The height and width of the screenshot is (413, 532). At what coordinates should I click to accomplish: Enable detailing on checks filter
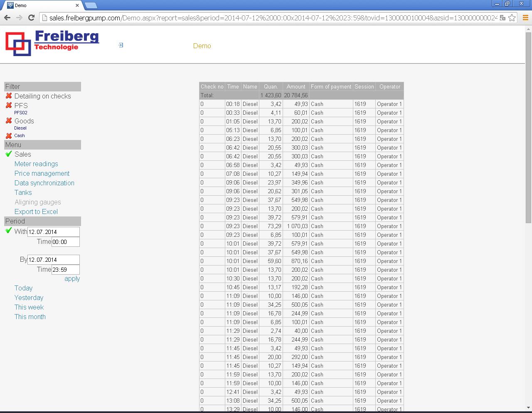[43, 96]
